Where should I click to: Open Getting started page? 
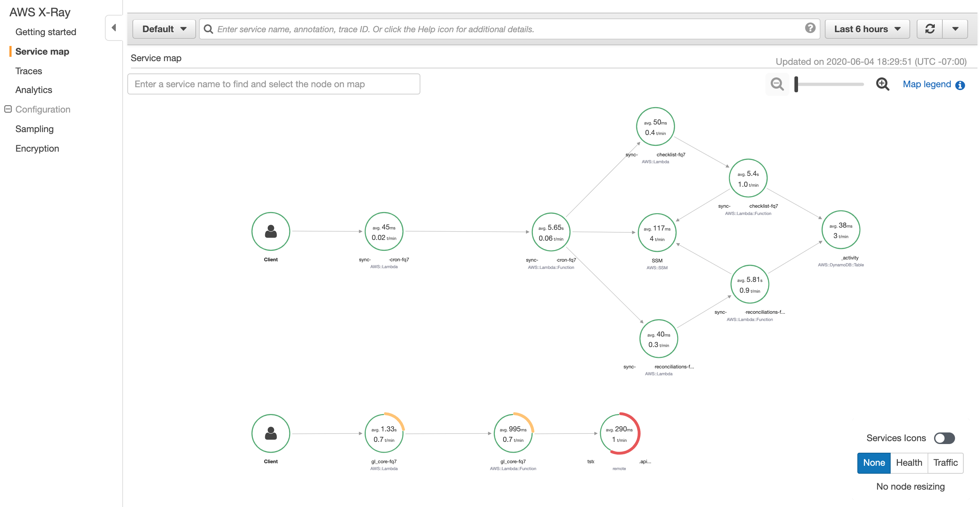[x=46, y=32]
